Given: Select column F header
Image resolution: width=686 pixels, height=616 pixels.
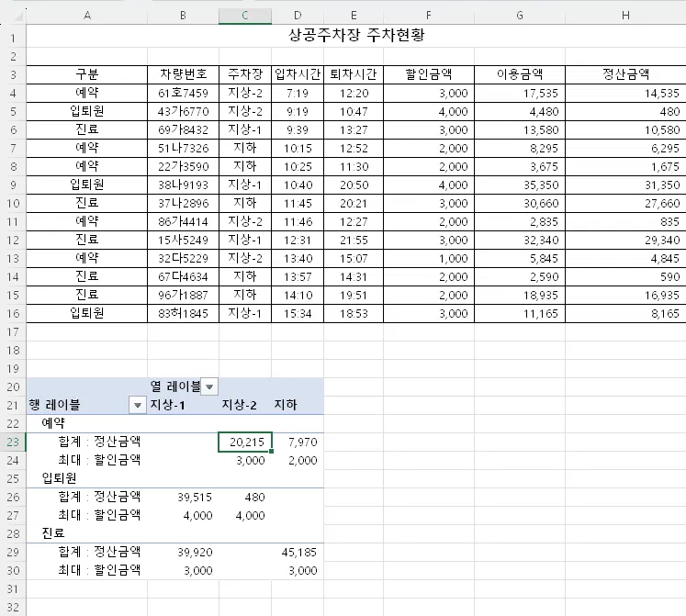Looking at the screenshot, I should click(429, 16).
